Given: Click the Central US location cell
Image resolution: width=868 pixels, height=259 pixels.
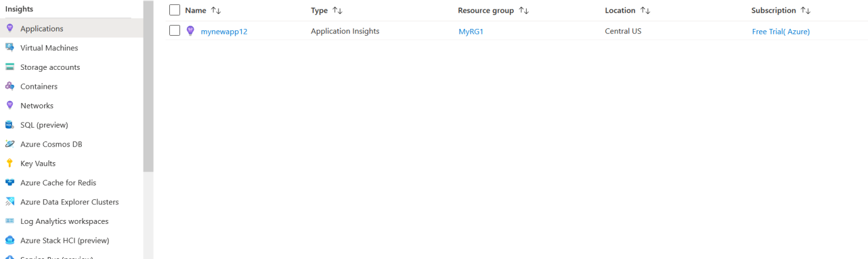Looking at the screenshot, I should [623, 31].
